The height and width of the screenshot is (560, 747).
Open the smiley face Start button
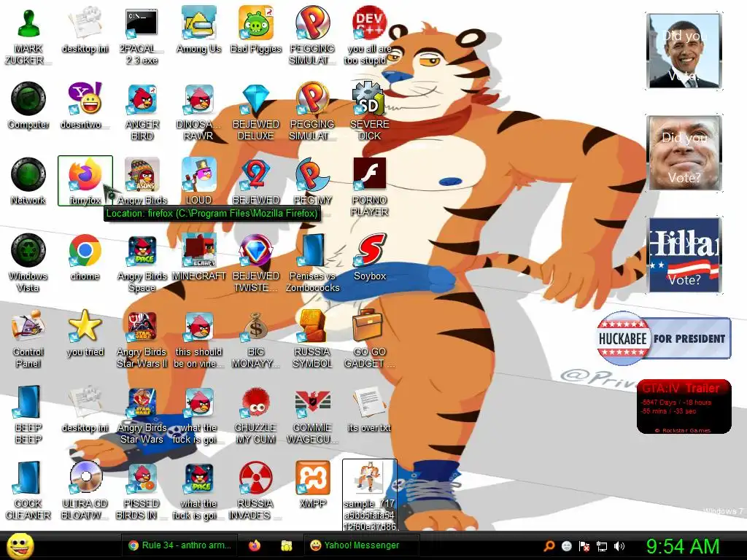click(x=20, y=546)
